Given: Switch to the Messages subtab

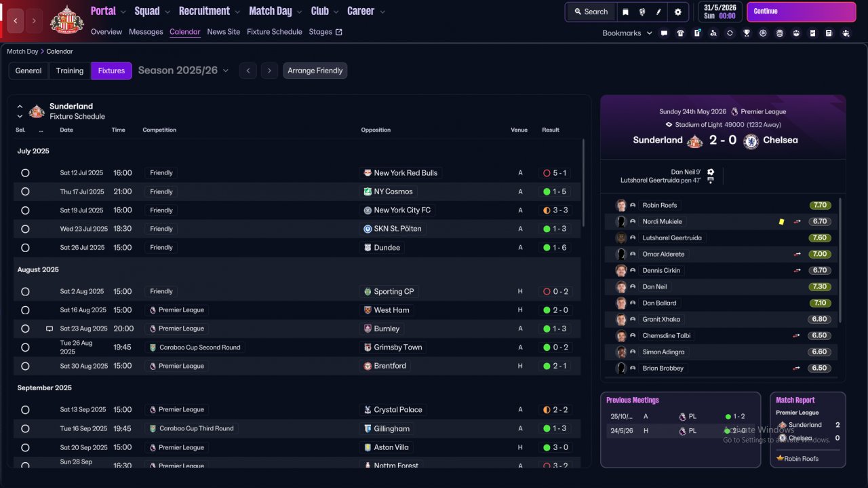Looking at the screenshot, I should 146,32.
